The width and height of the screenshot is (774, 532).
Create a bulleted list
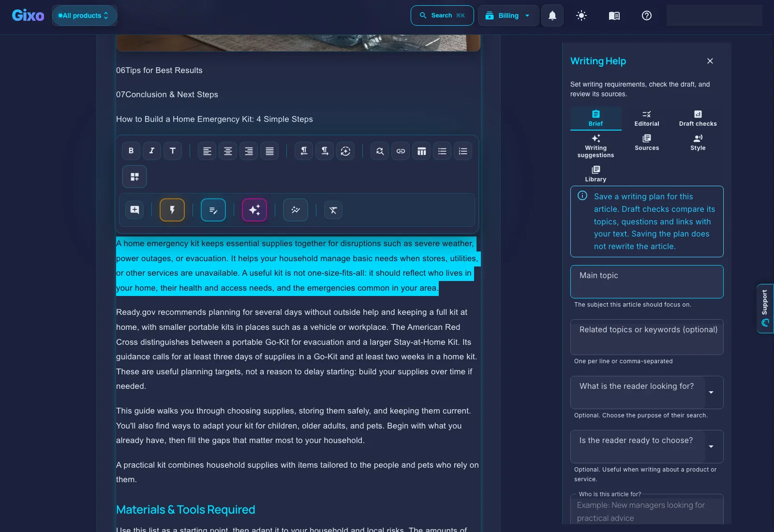point(442,151)
